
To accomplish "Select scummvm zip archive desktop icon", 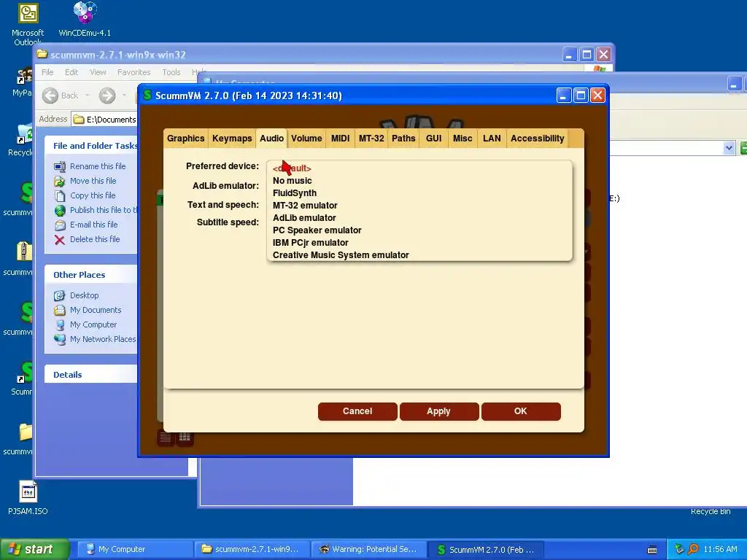I will [x=19, y=259].
